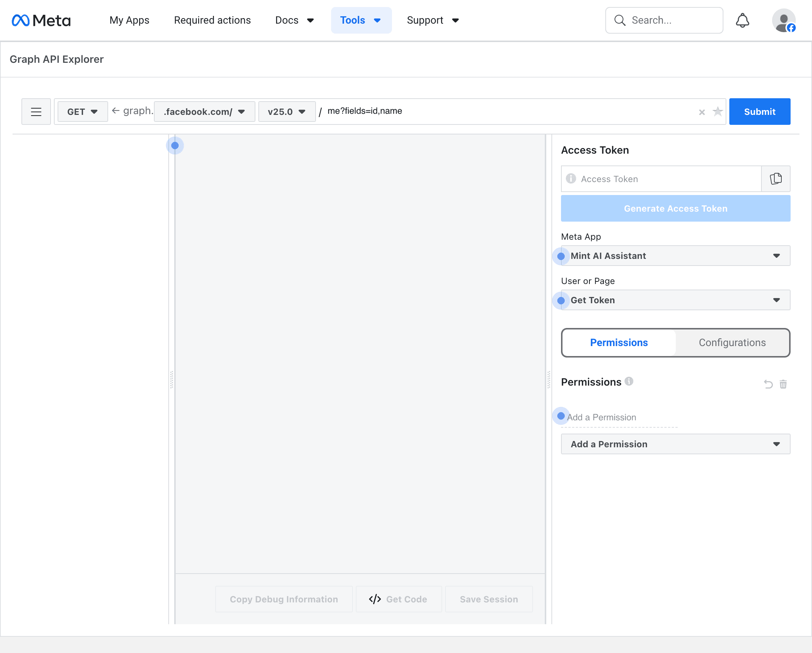Click Save Session
The image size is (812, 653).
click(488, 599)
